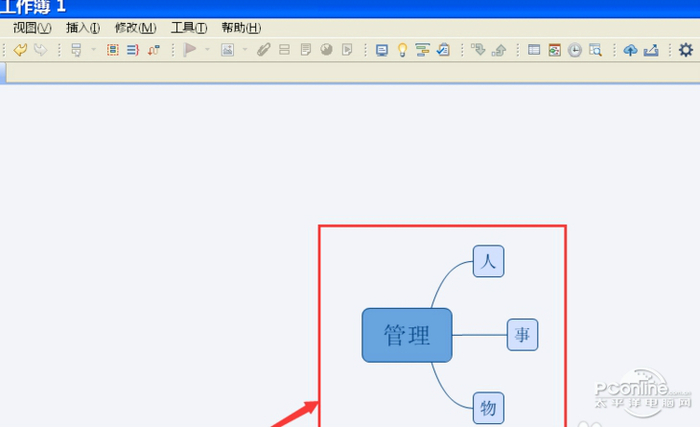Click the yellow Undo arrow icon
Screen dimensions: 700x427
click(x=20, y=50)
